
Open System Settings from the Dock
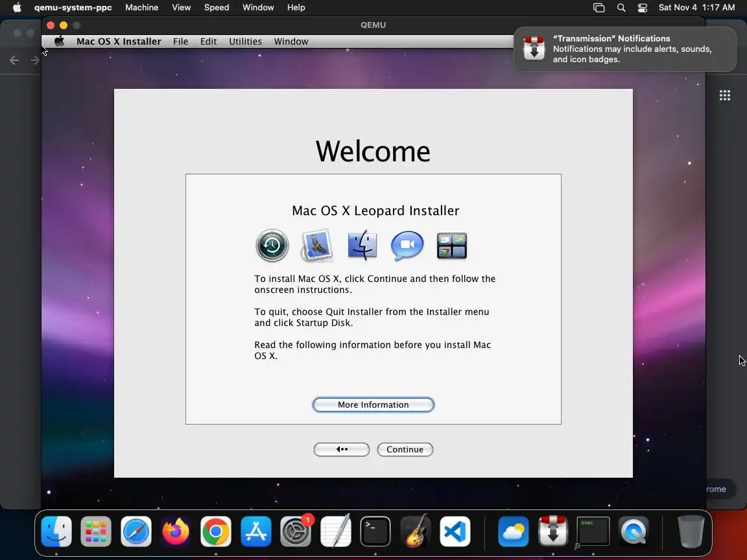point(296,531)
